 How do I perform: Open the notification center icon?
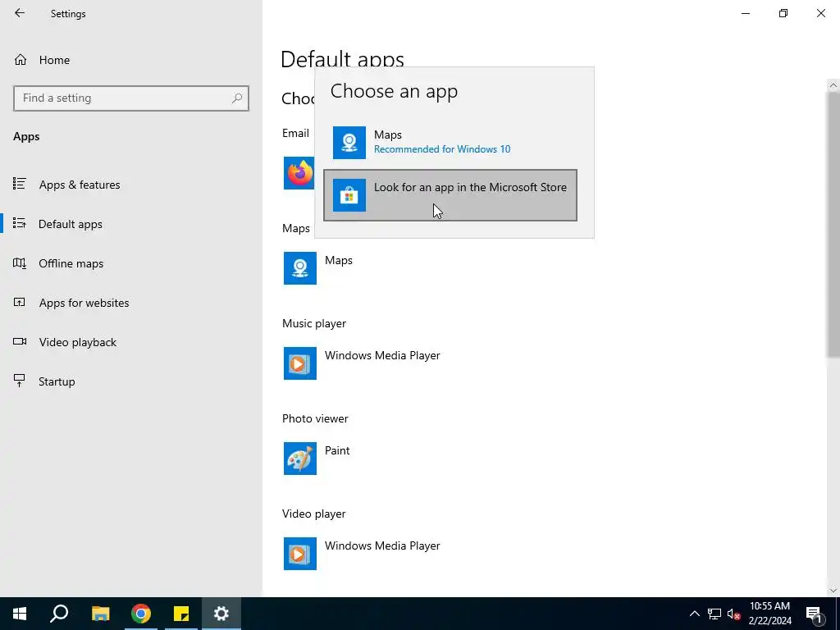coord(815,614)
